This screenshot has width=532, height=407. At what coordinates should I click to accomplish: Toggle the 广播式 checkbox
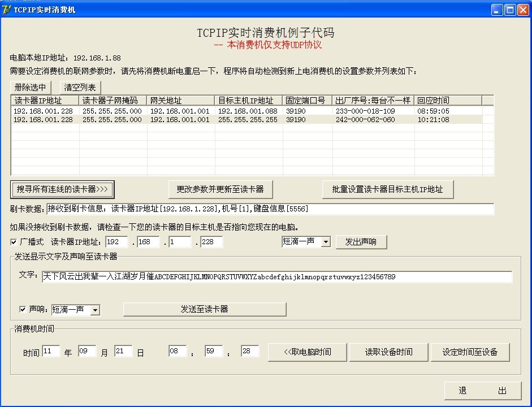14,242
